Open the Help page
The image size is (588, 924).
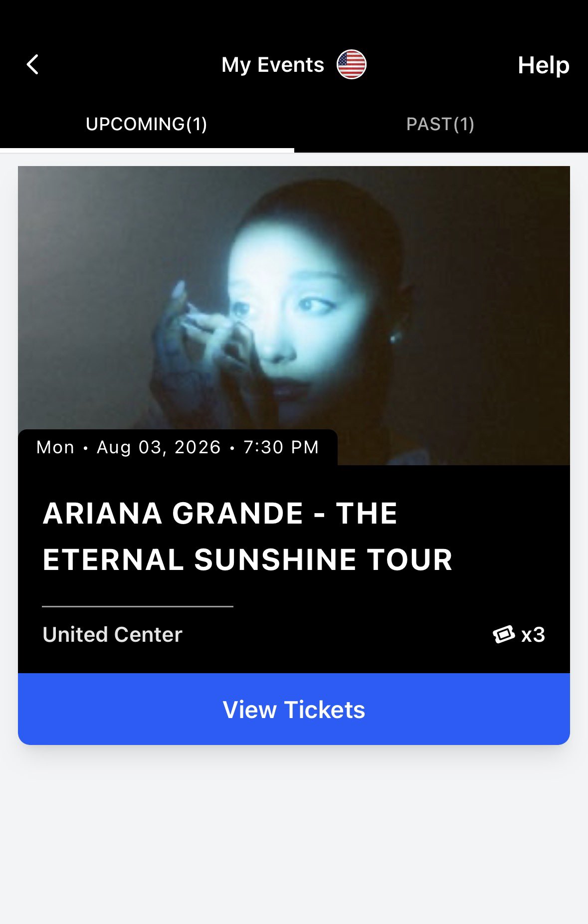543,65
